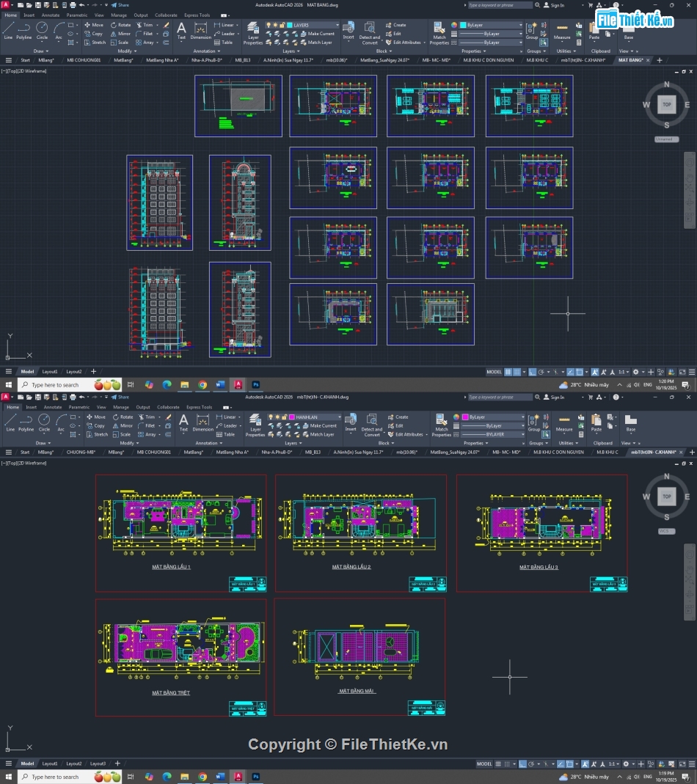
Task: Expand the Draw panel options
Action: click(x=43, y=51)
